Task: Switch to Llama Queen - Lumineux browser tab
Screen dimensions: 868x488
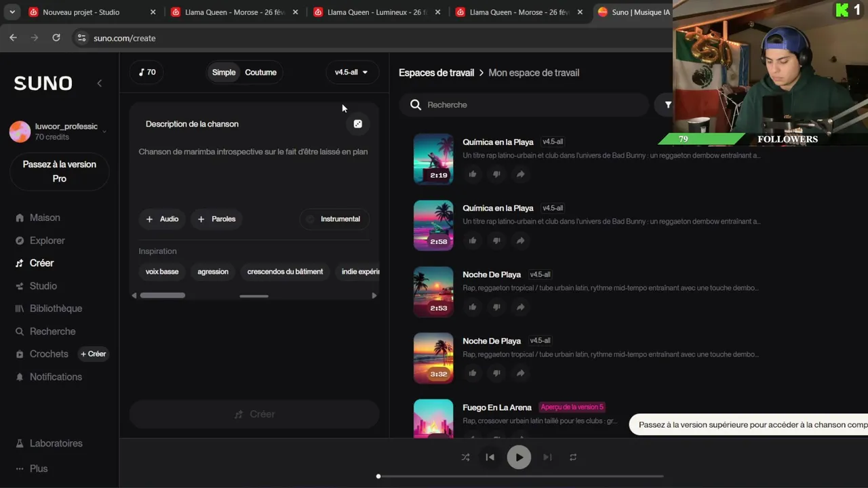Action: pos(377,12)
